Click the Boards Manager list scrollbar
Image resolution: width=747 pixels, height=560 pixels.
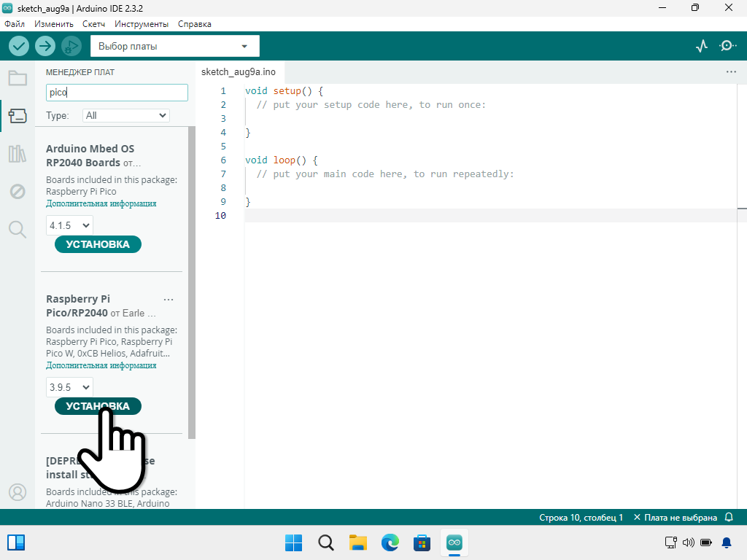pyautogui.click(x=192, y=283)
